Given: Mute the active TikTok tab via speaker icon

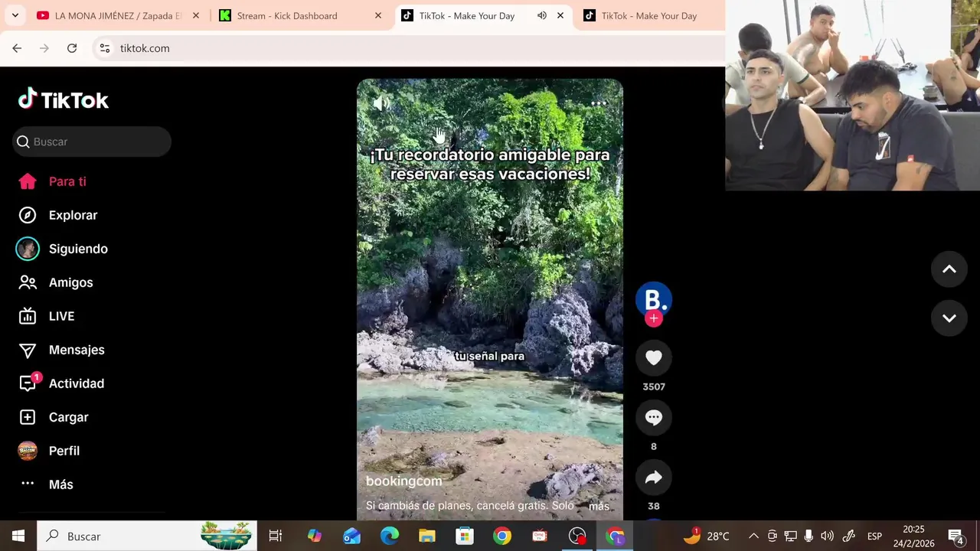Looking at the screenshot, I should pyautogui.click(x=542, y=15).
